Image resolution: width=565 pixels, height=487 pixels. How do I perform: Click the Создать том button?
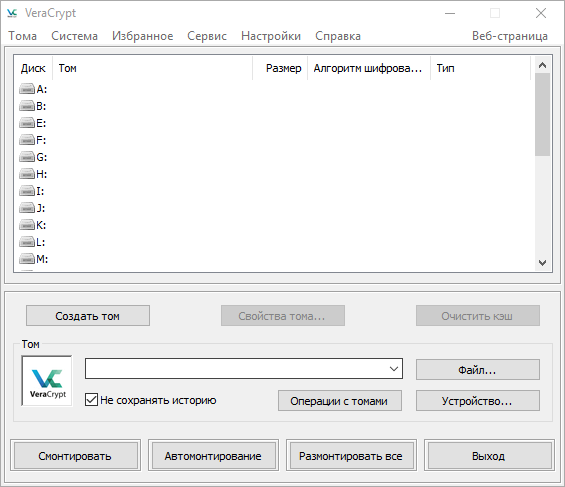click(88, 316)
